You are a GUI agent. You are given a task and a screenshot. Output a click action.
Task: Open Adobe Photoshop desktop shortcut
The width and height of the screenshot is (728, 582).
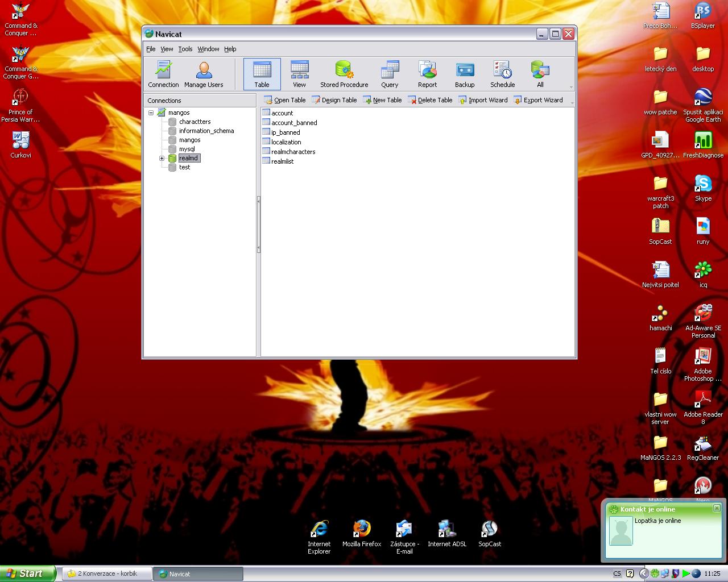tap(703, 365)
